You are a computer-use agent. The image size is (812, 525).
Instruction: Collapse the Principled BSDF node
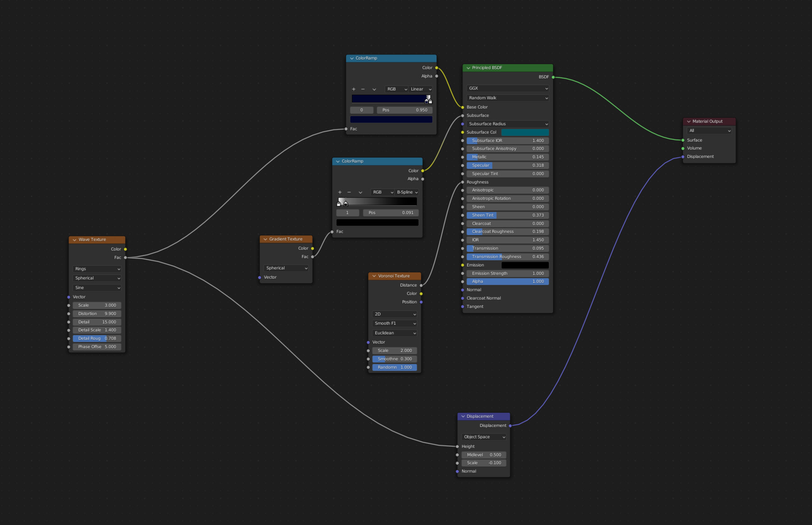tap(468, 68)
